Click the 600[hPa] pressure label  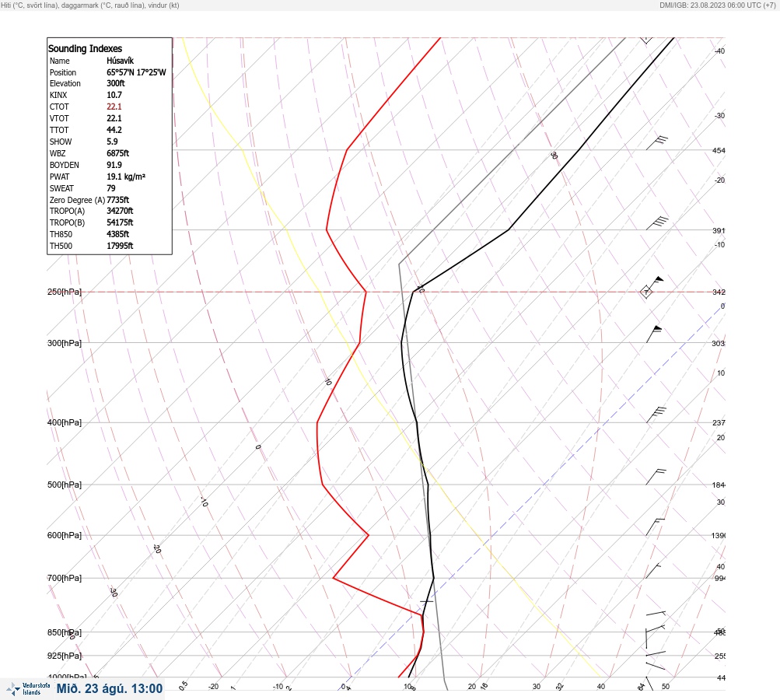tap(65, 535)
